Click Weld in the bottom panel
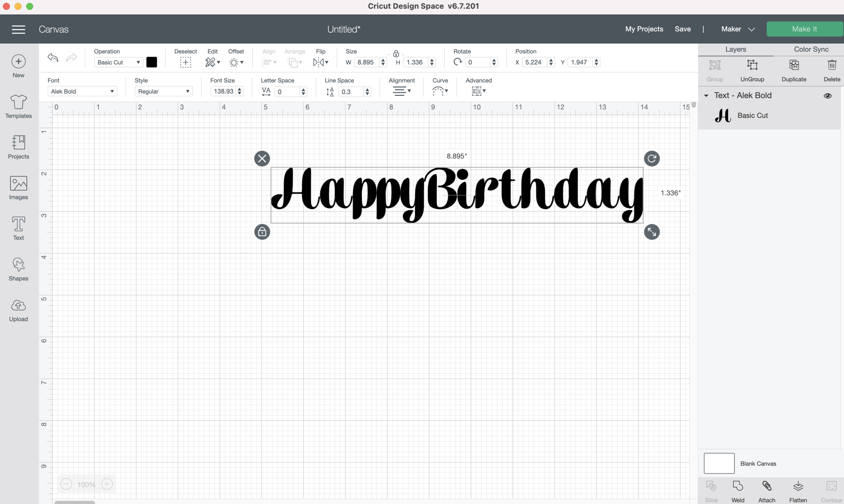This screenshot has height=504, width=844. click(x=738, y=486)
